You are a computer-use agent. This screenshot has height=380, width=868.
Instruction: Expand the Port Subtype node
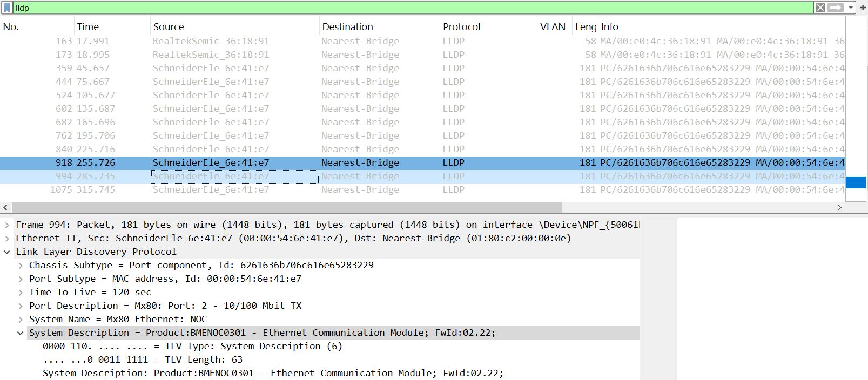click(x=21, y=279)
